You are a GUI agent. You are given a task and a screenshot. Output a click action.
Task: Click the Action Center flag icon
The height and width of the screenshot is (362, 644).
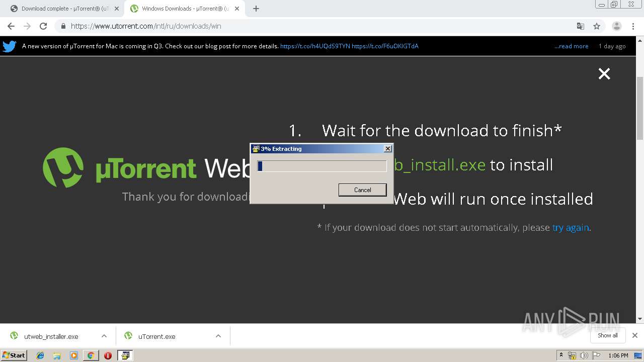click(596, 355)
